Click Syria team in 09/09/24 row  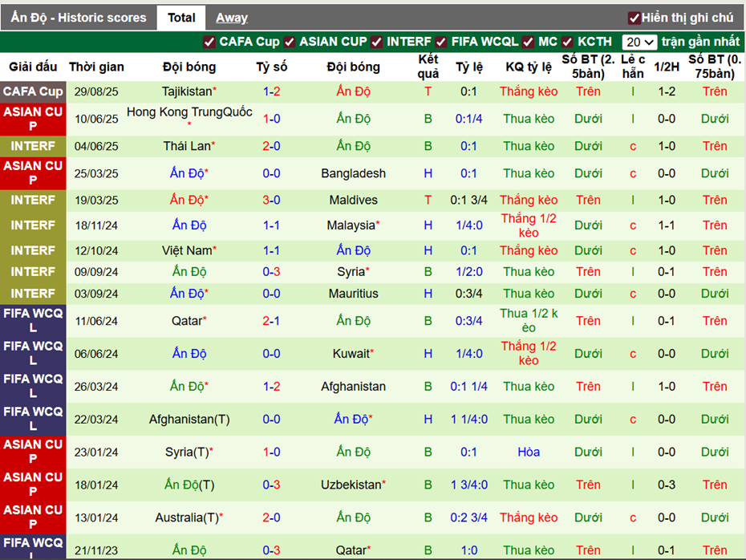point(353,272)
